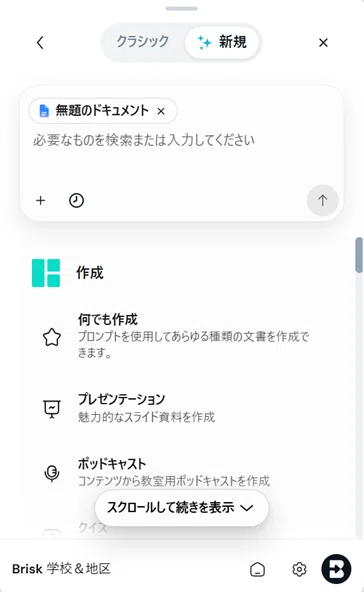Submit prompt using up arrow button
This screenshot has width=364, height=592.
tap(322, 200)
